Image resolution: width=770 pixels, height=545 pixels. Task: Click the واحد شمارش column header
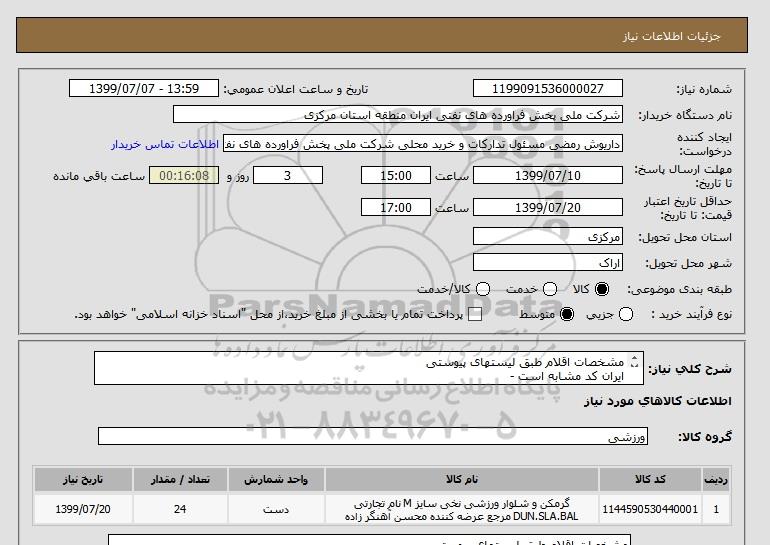point(276,479)
